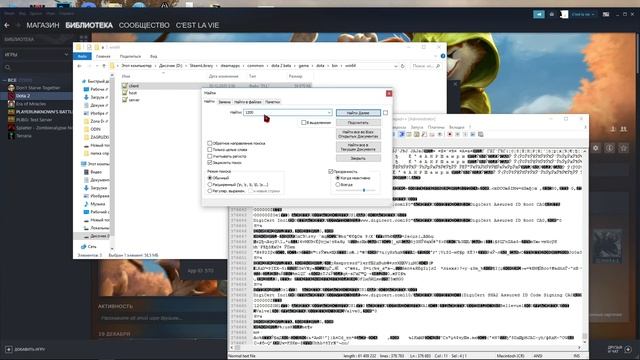Select host file in Explorer
Viewport: 640px width, 360px height.
(x=133, y=93)
